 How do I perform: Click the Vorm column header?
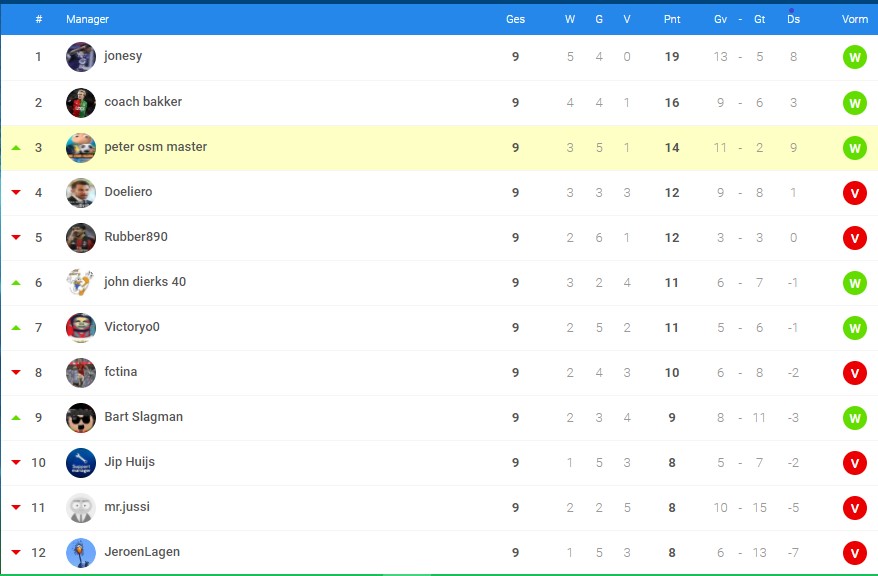tap(854, 19)
